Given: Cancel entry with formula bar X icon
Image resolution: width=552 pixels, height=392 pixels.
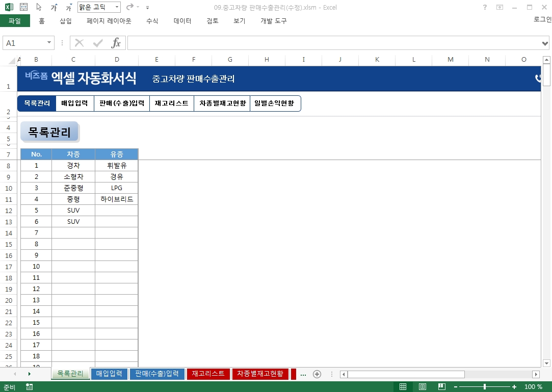Looking at the screenshot, I should pyautogui.click(x=80, y=43).
